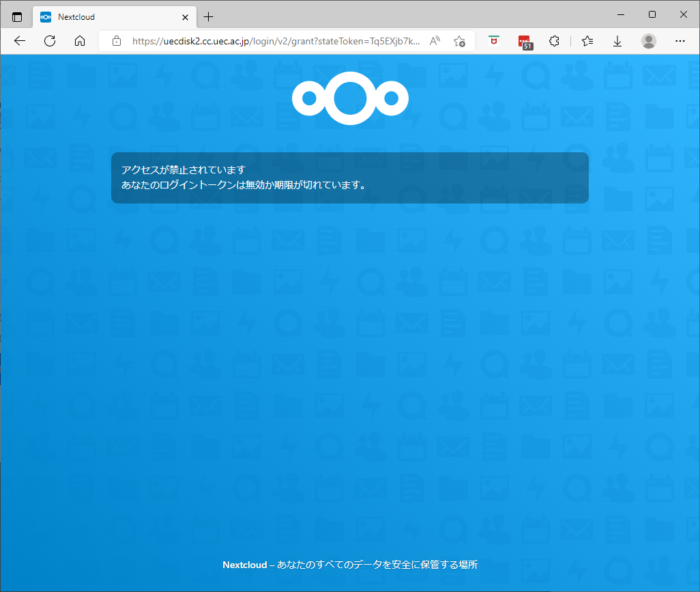
Task: Open a new browser tab
Action: [209, 17]
